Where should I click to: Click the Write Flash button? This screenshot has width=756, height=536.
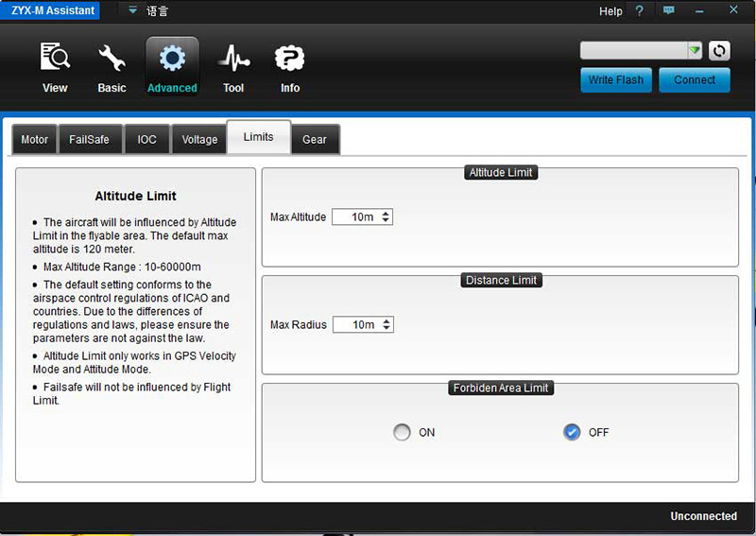(616, 79)
